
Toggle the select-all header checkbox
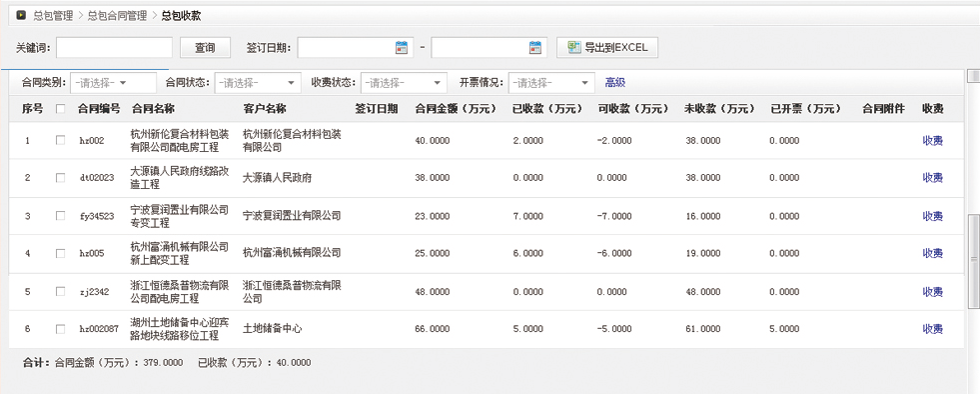(60, 109)
